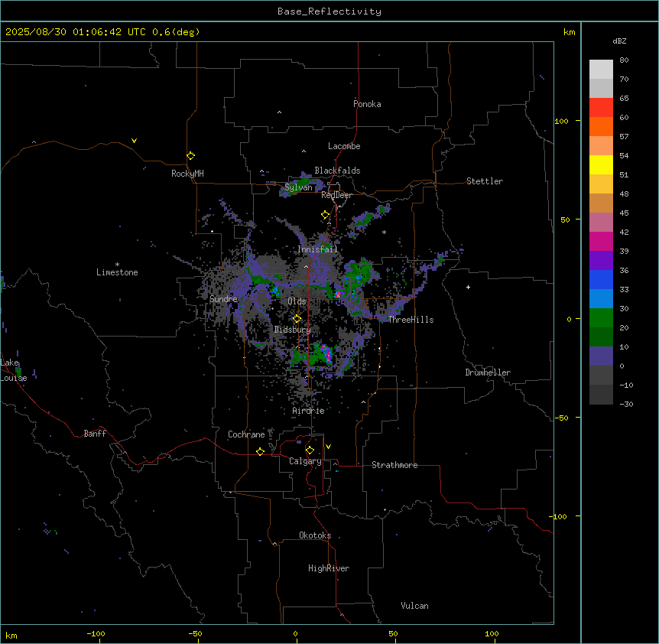Pick the darkest gray -30 to -10 dBZ legend swatch
This screenshot has width=659, height=644.
point(601,395)
